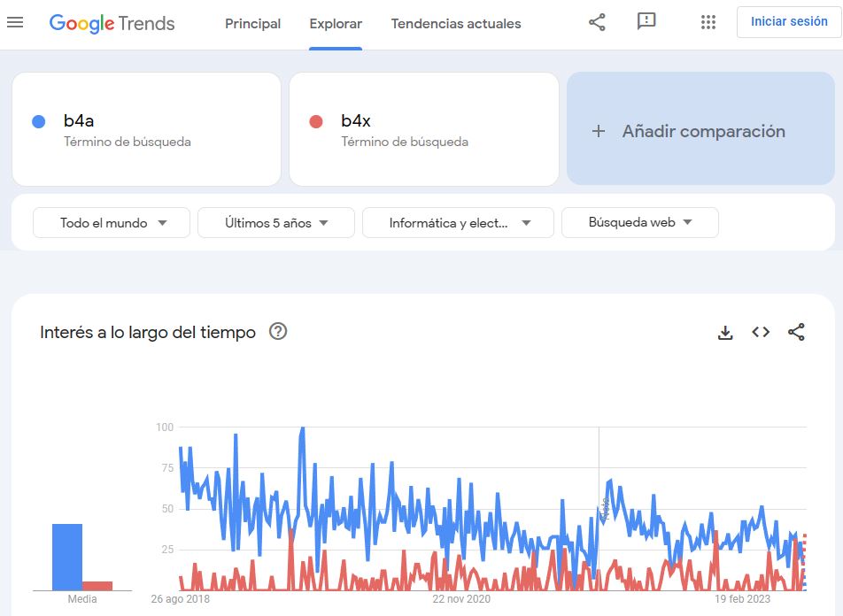This screenshot has height=616, width=843.
Task: Click the Iniciar sesión button
Action: point(788,22)
